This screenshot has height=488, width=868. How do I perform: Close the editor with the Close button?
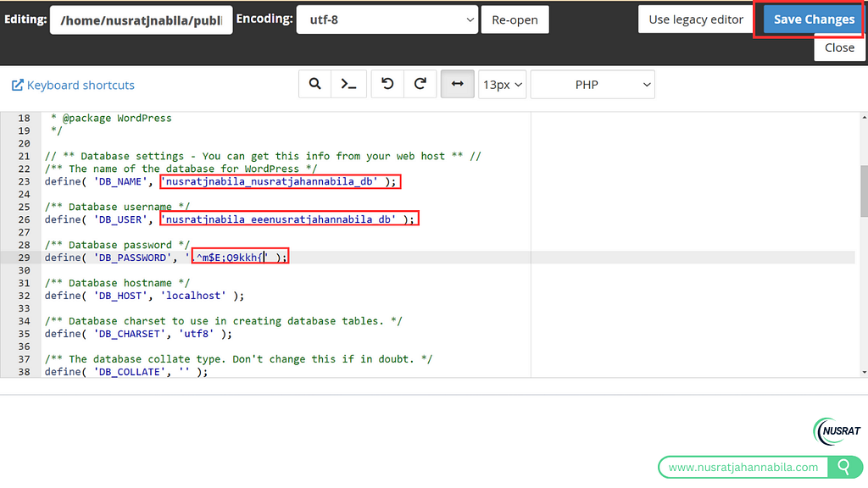(x=839, y=47)
